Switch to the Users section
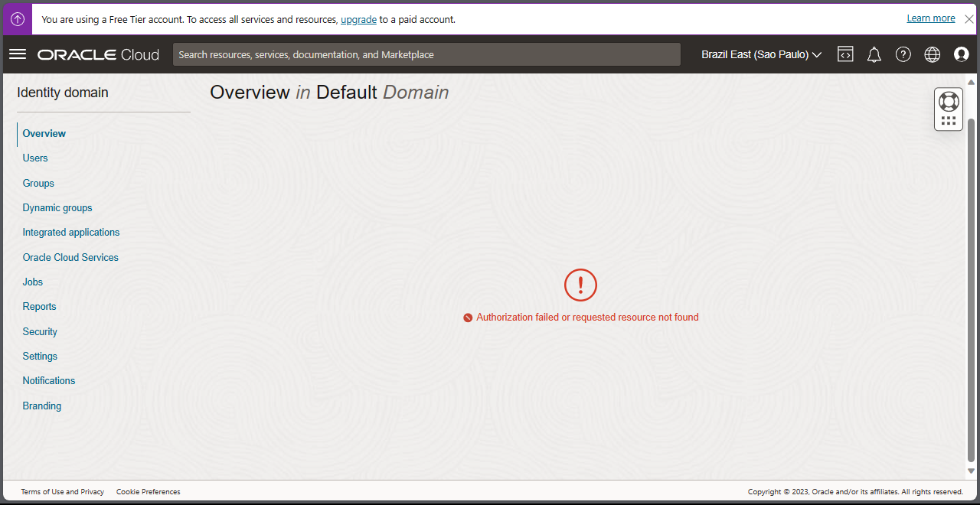 click(34, 158)
